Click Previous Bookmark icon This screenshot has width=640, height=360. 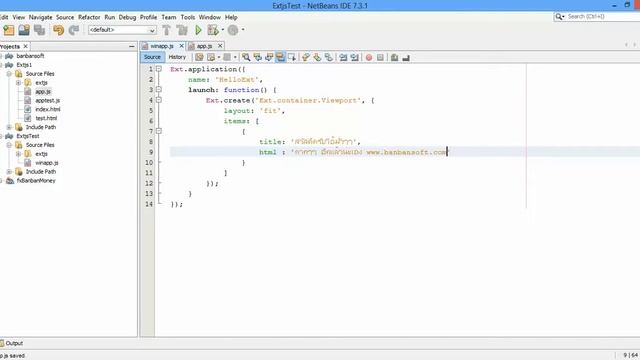point(306,58)
